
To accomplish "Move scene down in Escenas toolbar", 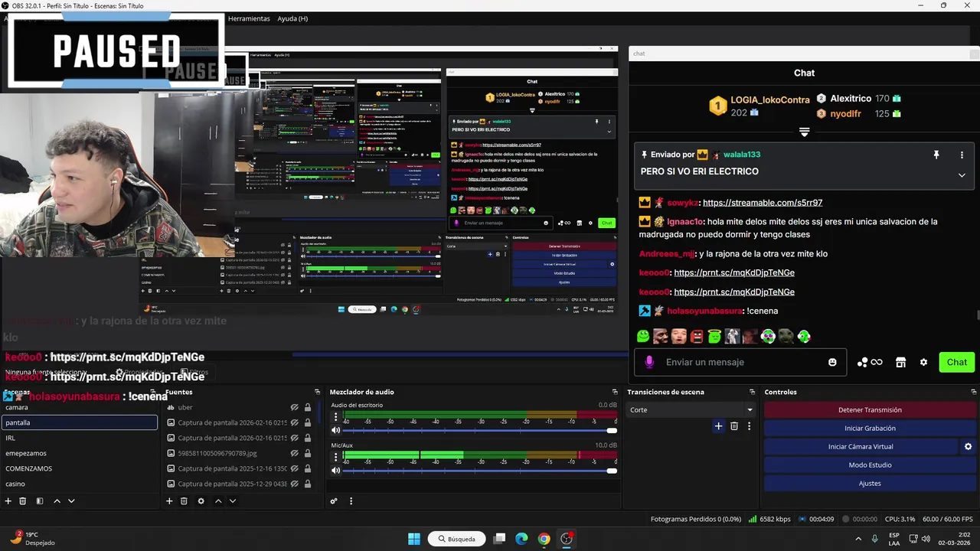I will pos(71,501).
